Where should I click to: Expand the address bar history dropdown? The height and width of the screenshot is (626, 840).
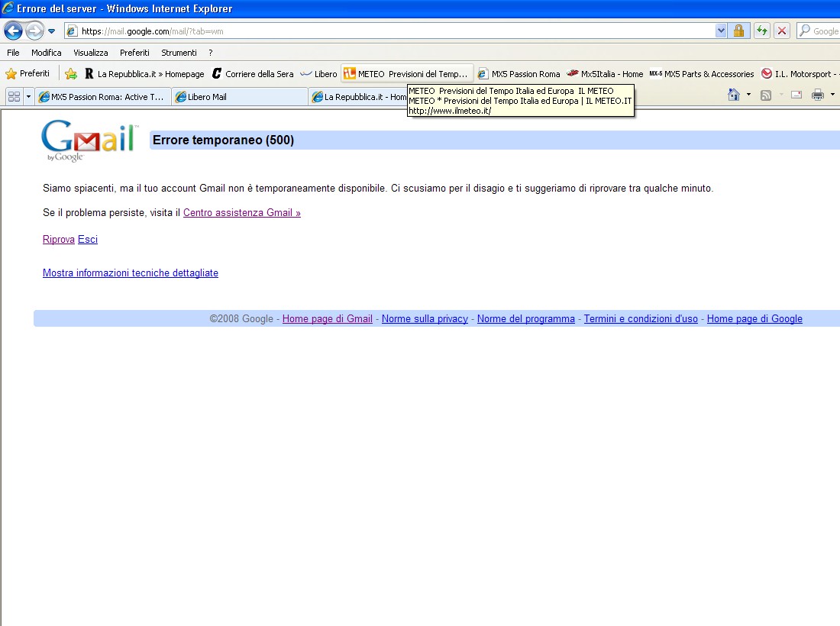click(x=721, y=31)
